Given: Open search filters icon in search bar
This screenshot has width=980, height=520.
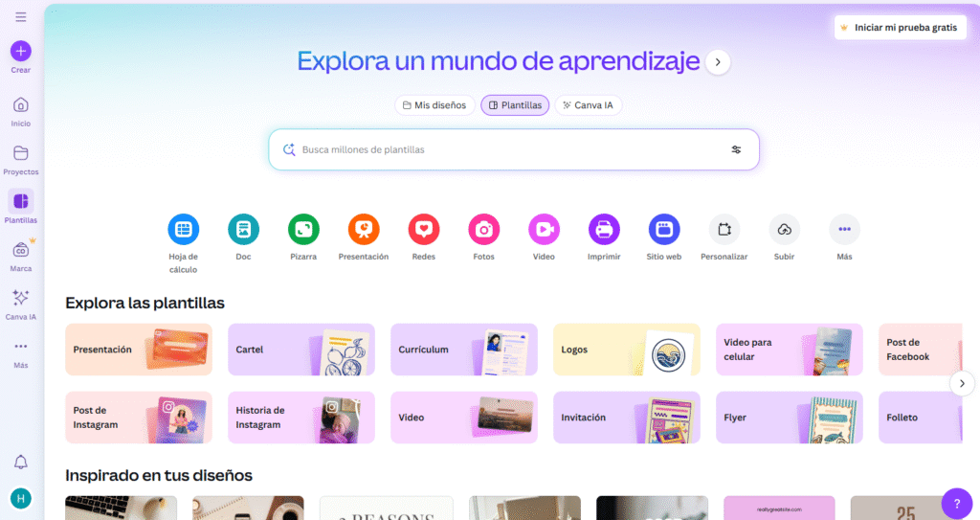Looking at the screenshot, I should click(736, 149).
